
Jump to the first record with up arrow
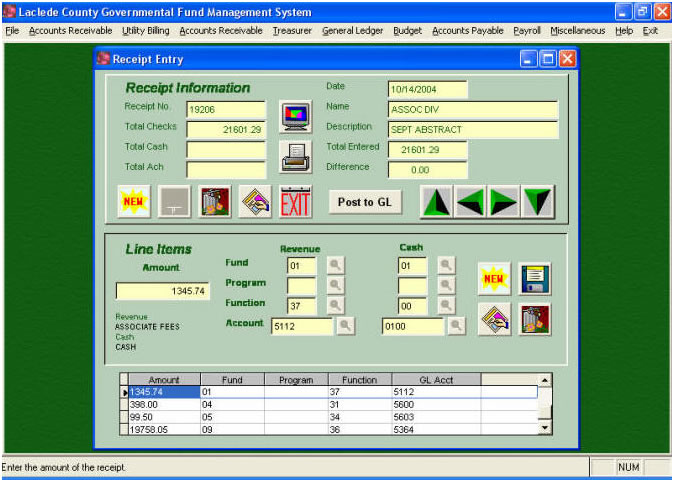[x=435, y=202]
